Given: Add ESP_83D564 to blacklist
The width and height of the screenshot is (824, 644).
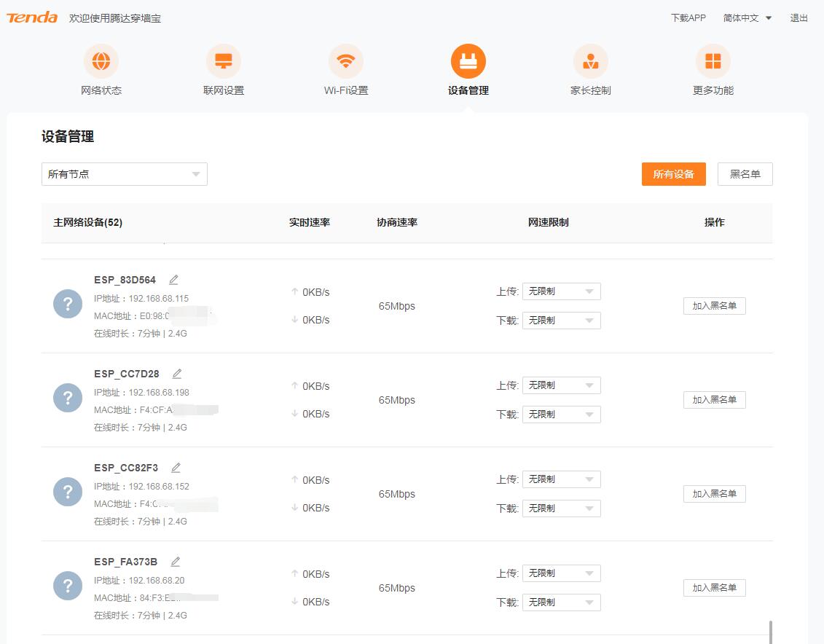Looking at the screenshot, I should pyautogui.click(x=715, y=306).
